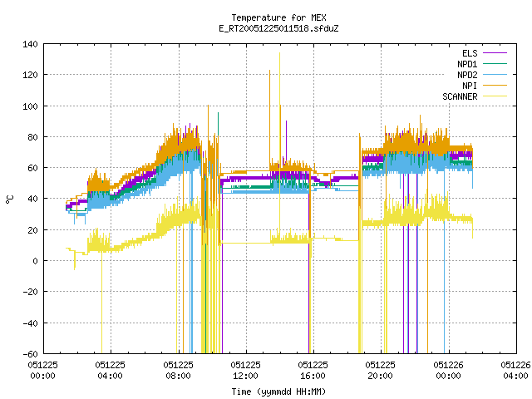Click the x-axis label '051225 12:00'
The image size is (532, 399).
click(245, 371)
